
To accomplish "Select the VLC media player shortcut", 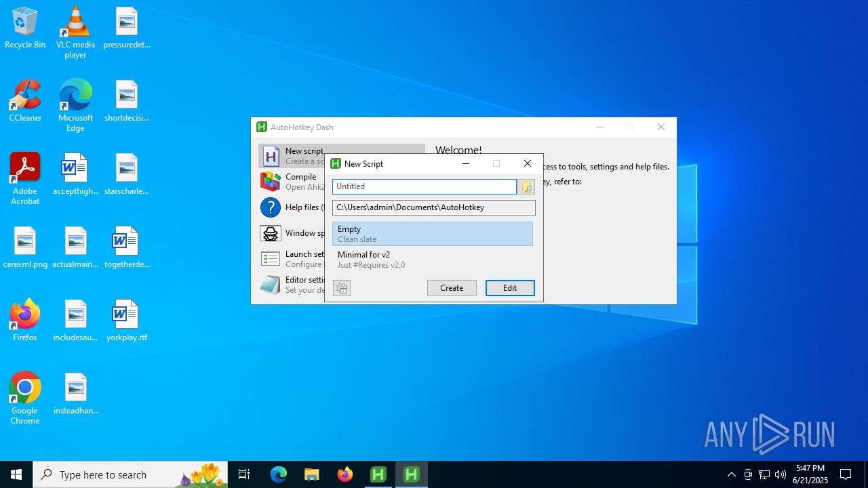I will click(x=75, y=32).
